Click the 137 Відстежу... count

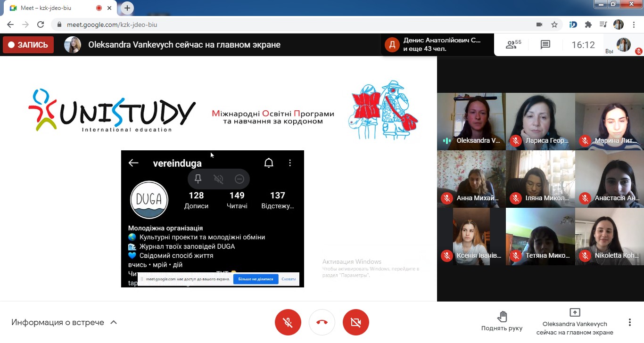[278, 200]
